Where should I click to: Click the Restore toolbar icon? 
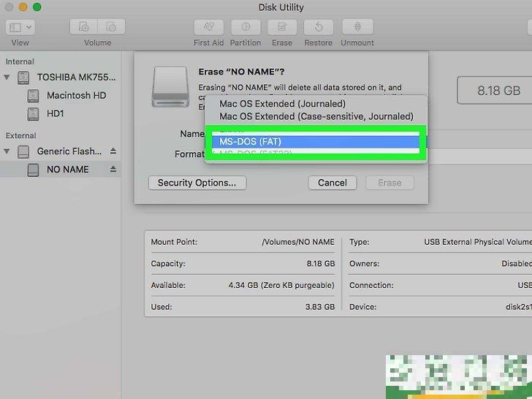[318, 27]
